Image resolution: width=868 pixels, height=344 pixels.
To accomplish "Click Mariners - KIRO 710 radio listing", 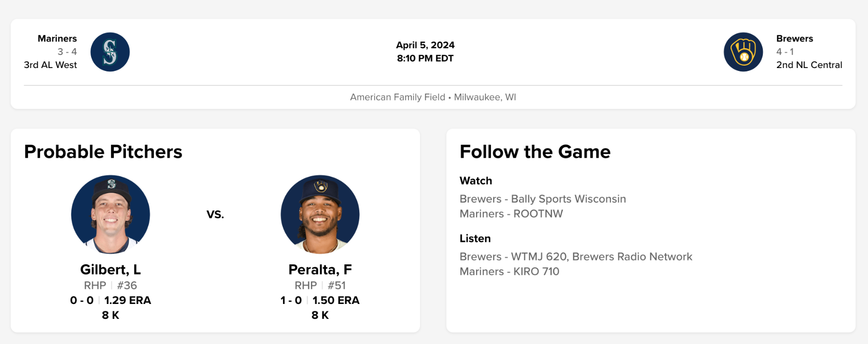I will (509, 272).
